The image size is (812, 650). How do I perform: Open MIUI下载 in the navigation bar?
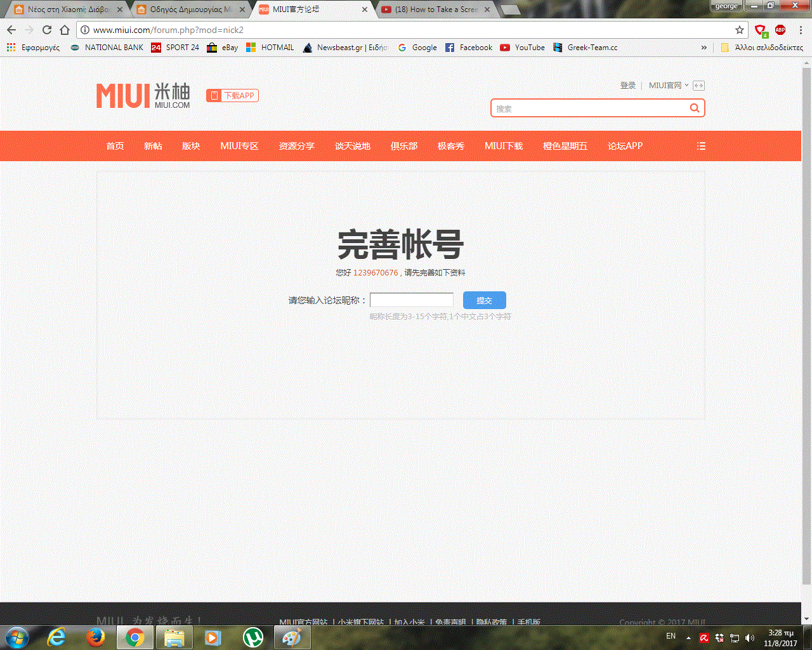click(x=504, y=146)
